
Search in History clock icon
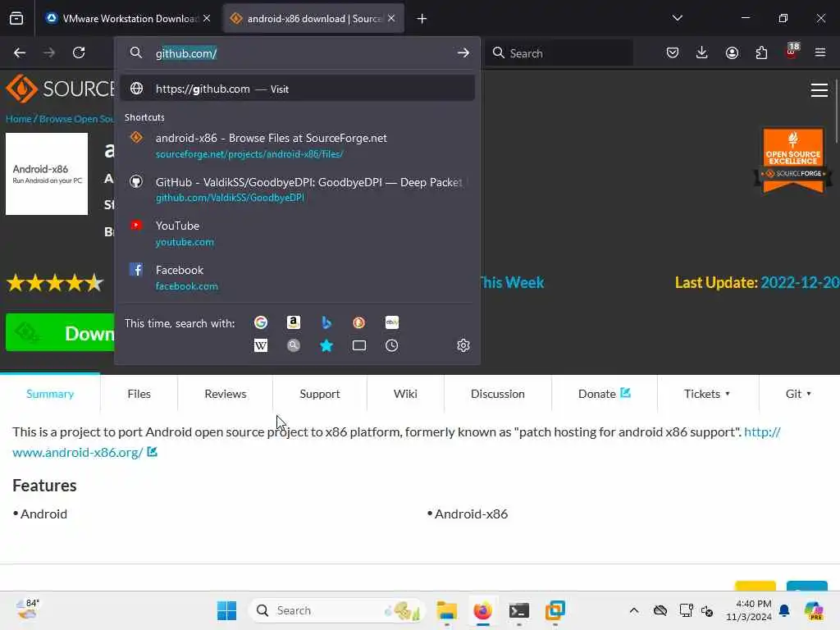391,345
